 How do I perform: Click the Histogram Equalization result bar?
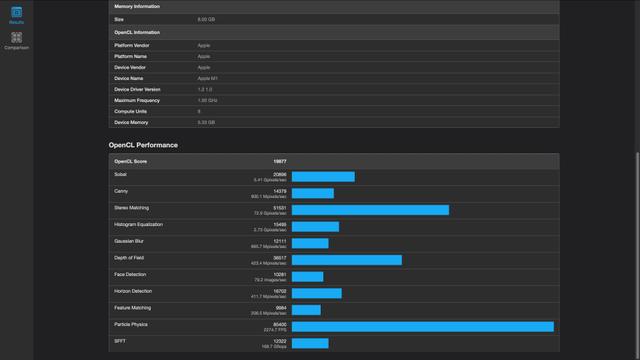[316, 227]
